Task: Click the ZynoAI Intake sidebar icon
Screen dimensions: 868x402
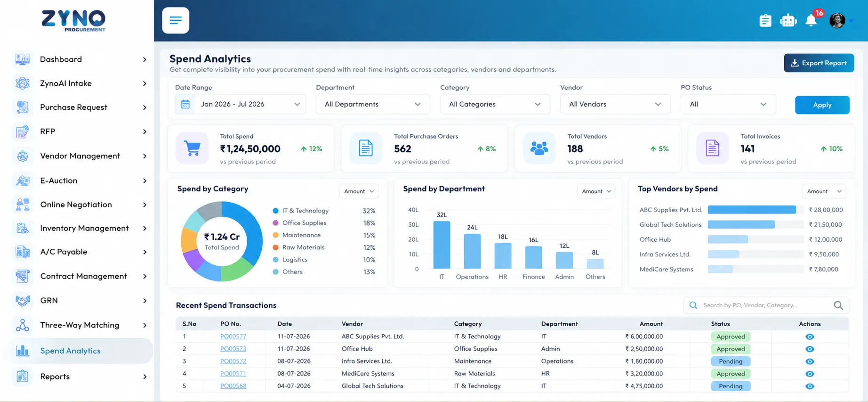Action: point(23,83)
